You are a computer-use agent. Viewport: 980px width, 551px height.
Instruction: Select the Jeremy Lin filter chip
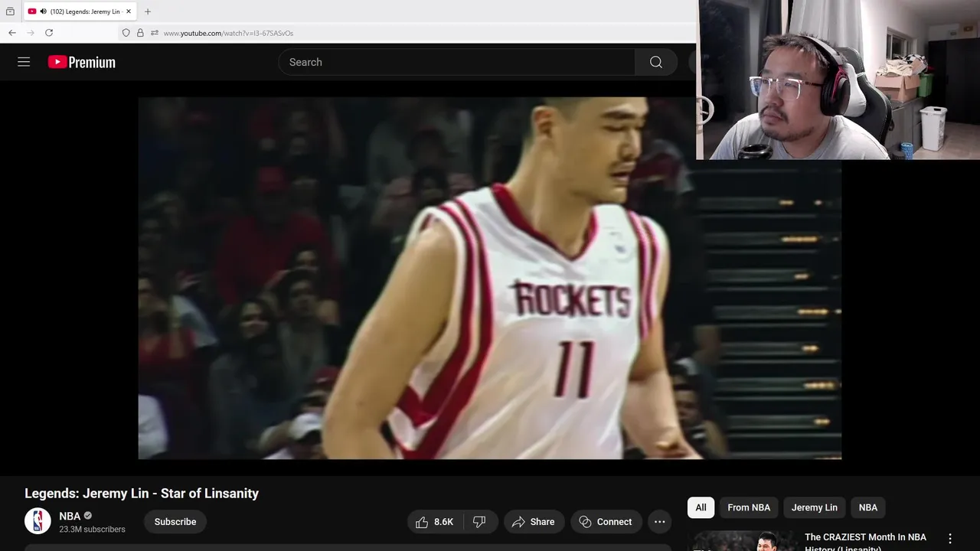pos(814,507)
